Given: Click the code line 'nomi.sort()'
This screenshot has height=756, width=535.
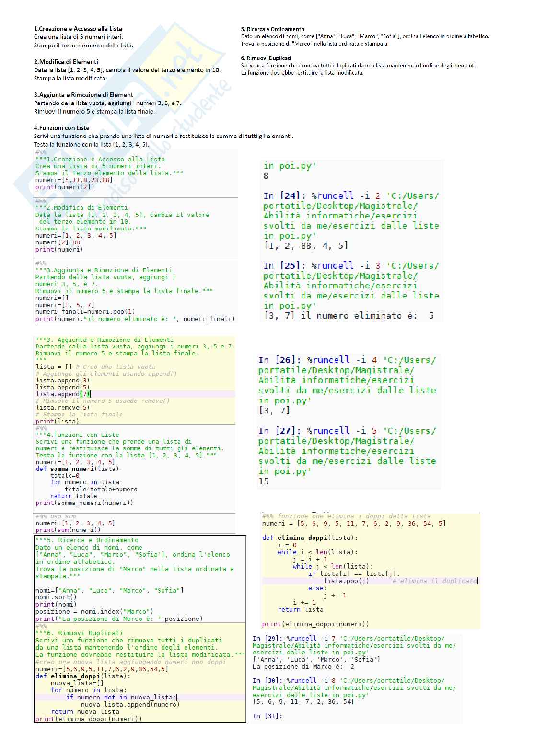Looking at the screenshot, I should pos(56,597).
